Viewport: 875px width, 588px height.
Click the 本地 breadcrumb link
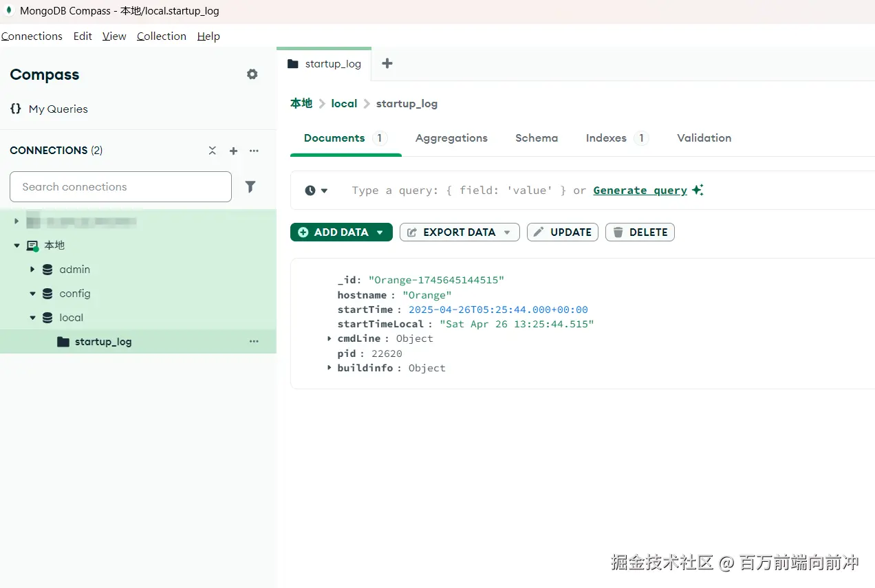point(301,103)
